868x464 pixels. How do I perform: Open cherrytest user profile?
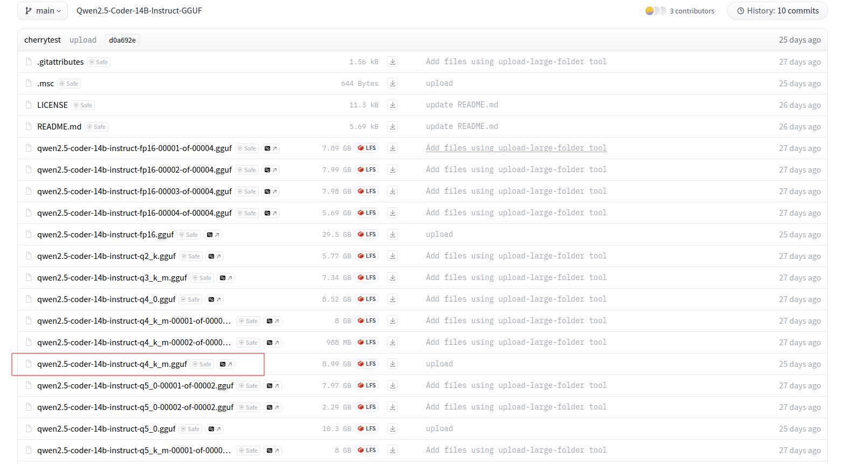tap(43, 40)
